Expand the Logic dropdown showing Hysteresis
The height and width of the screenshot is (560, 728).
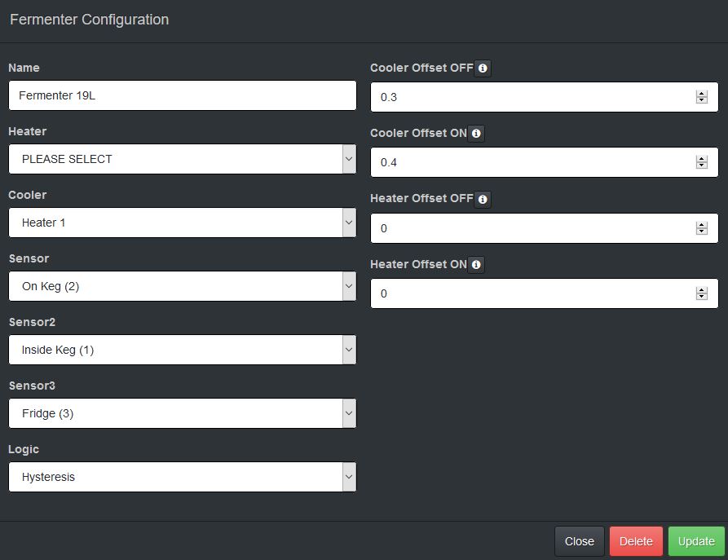click(x=183, y=477)
